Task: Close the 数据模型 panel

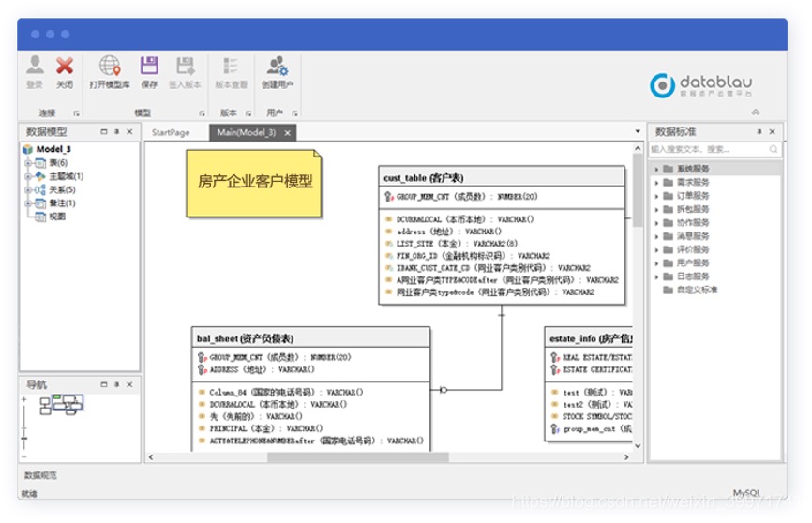Action: tap(129, 131)
